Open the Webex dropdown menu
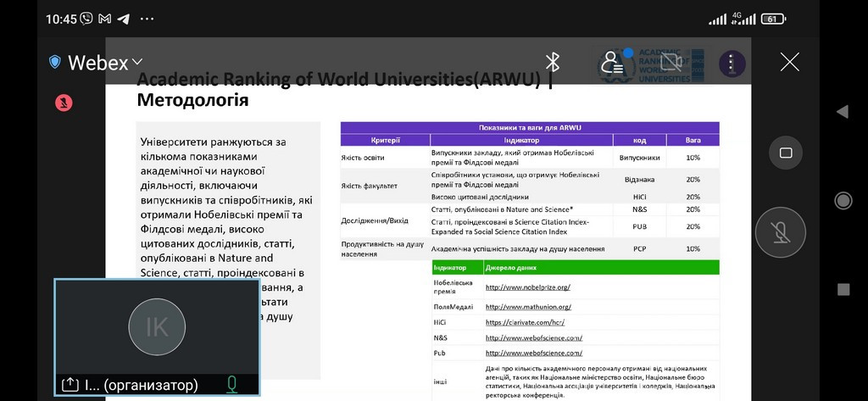Screen dimensions: 868x401 [x=104, y=62]
